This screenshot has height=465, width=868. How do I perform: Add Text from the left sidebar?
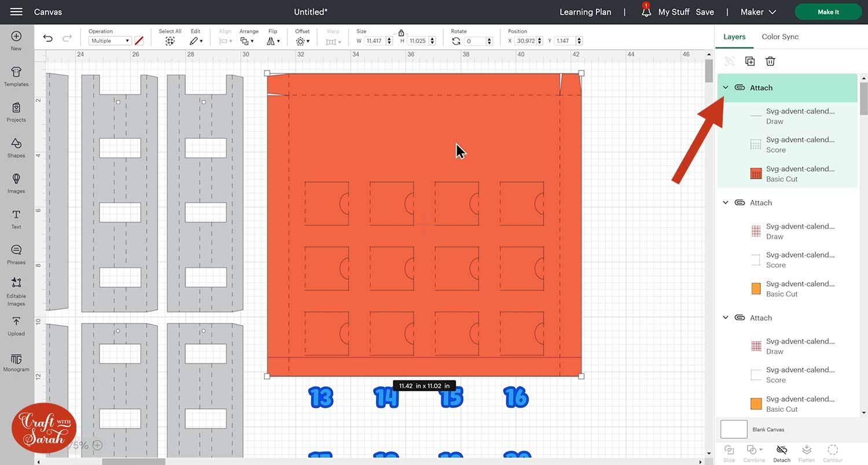[x=16, y=219]
